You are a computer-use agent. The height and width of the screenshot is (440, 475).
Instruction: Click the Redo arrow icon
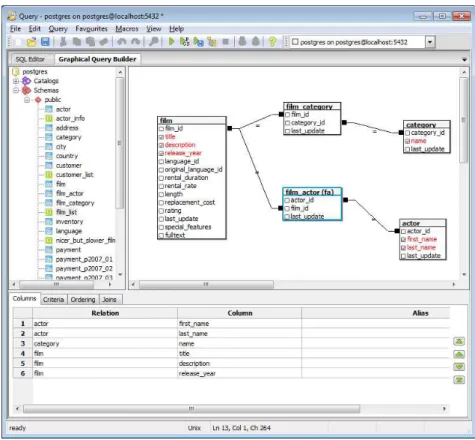(x=135, y=42)
